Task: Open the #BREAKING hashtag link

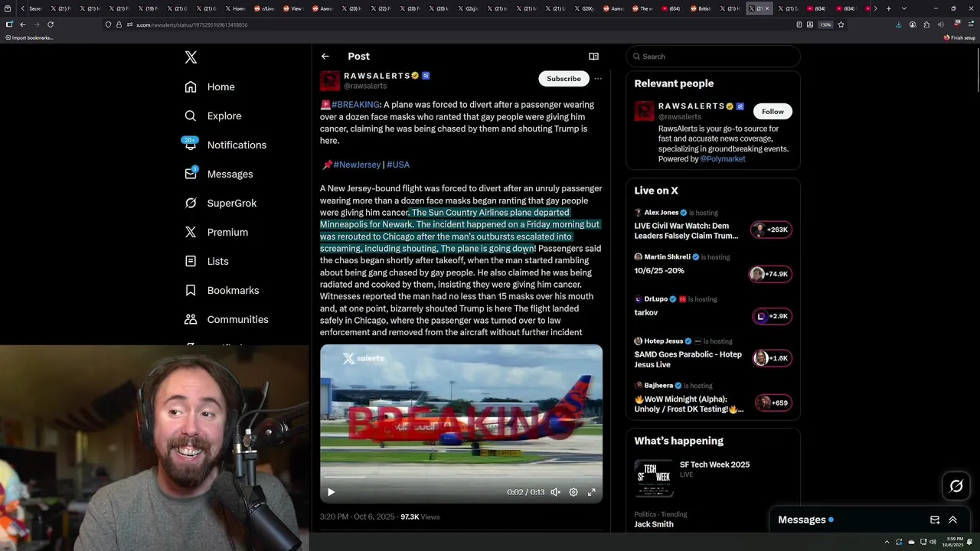Action: click(355, 105)
